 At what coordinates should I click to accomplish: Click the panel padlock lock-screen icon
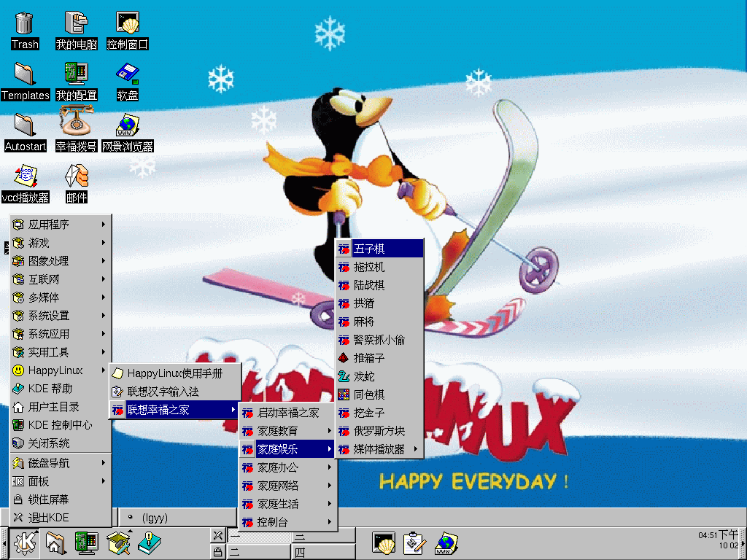(x=217, y=551)
